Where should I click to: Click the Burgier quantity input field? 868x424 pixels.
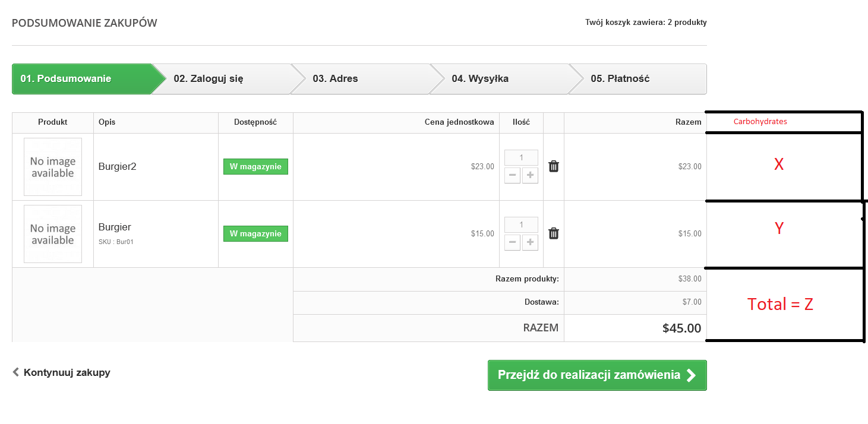(521, 224)
